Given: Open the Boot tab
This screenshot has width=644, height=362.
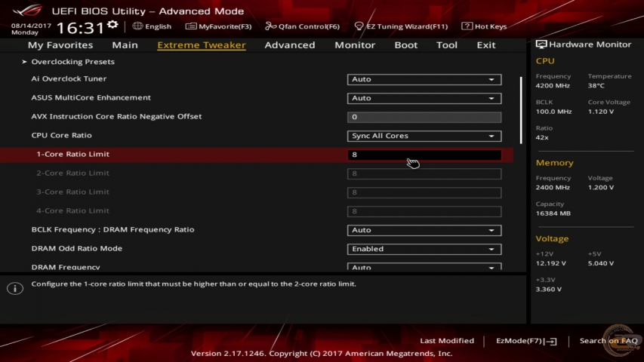Looking at the screenshot, I should click(405, 45).
